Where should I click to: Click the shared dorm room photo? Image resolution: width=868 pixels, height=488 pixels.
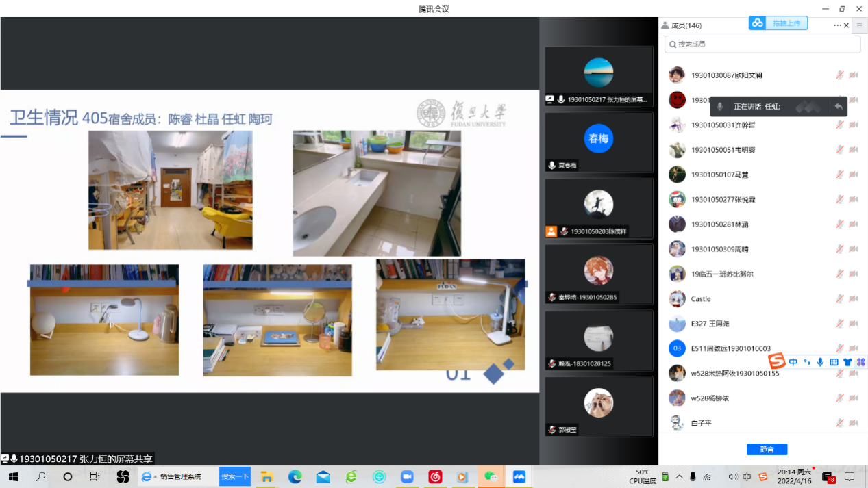click(x=171, y=190)
